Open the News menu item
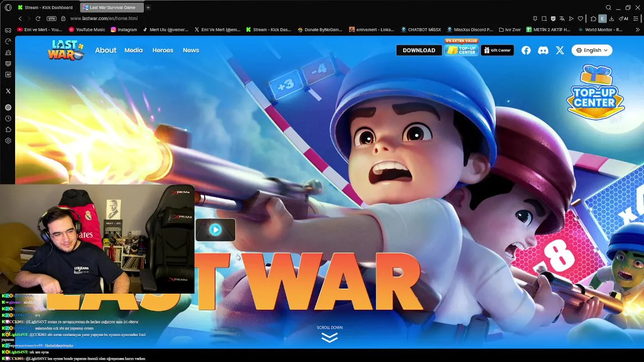The height and width of the screenshot is (362, 644). pyautogui.click(x=191, y=50)
